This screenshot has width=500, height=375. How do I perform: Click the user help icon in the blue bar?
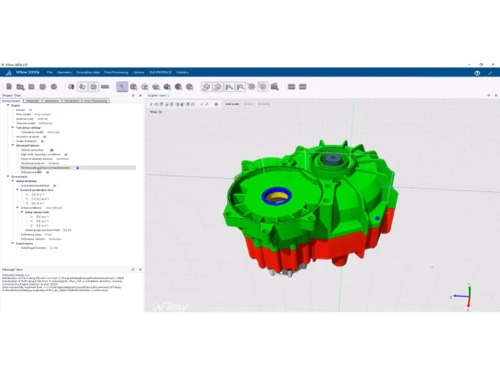[x=477, y=73]
